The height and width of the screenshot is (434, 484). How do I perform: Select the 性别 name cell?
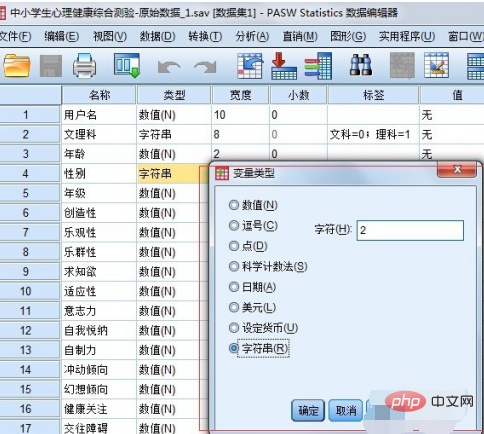99,174
